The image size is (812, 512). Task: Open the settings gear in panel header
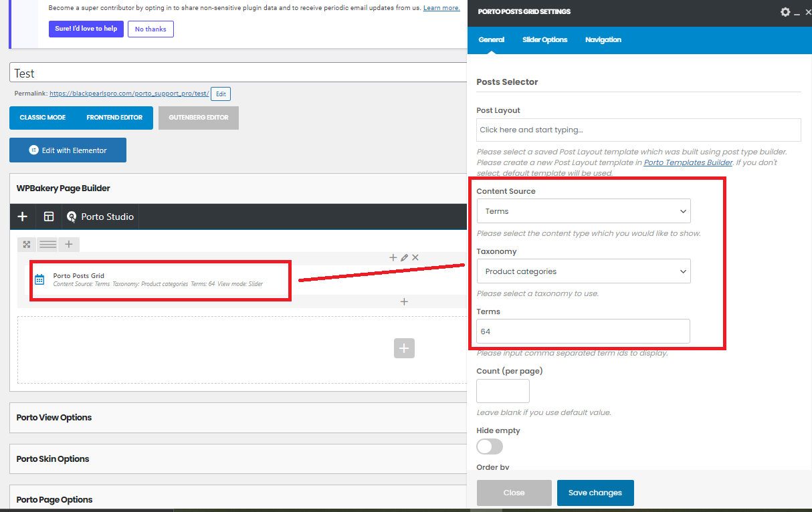tap(785, 12)
